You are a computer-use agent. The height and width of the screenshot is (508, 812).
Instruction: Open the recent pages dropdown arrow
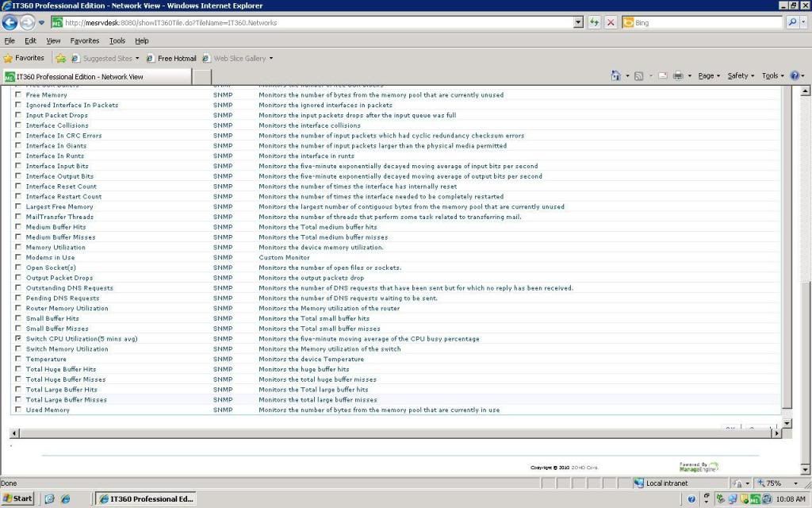[x=41, y=23]
